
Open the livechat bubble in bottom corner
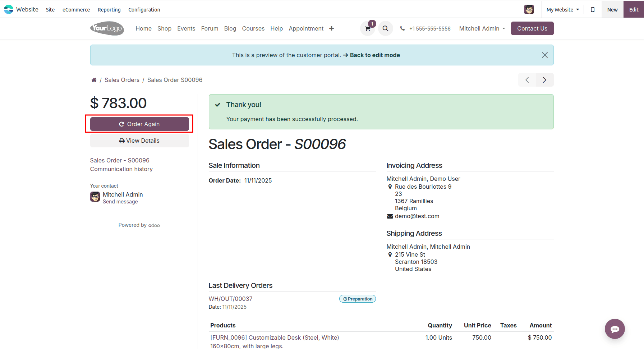(x=615, y=329)
